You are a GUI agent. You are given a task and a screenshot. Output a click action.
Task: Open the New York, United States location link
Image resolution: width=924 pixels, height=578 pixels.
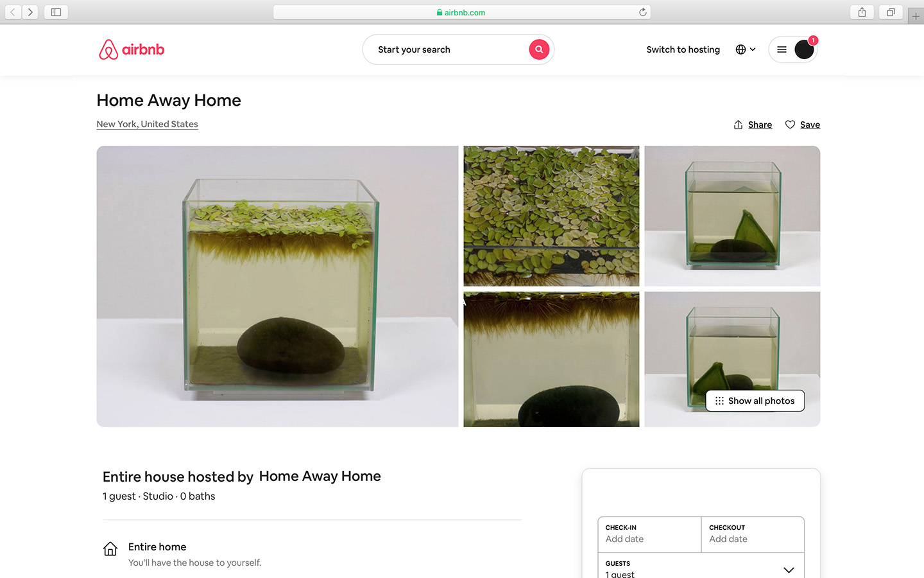(147, 124)
